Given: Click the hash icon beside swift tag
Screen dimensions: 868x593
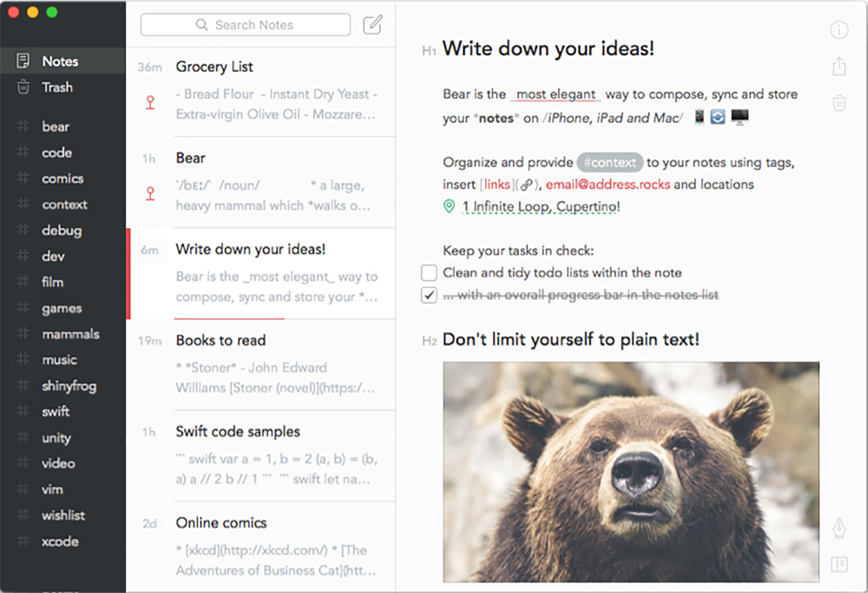Looking at the screenshot, I should pyautogui.click(x=23, y=411).
